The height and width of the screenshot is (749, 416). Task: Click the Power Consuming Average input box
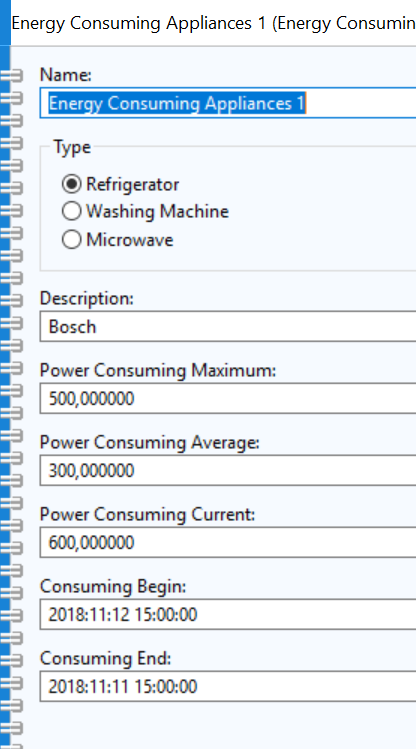[228, 471]
